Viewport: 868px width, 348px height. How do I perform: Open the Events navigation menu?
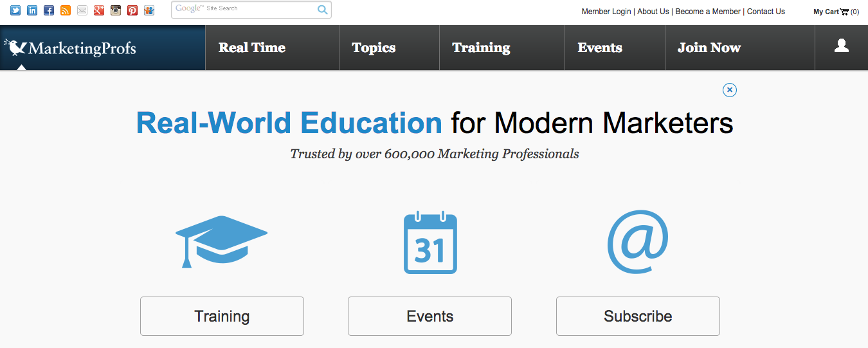pos(600,48)
